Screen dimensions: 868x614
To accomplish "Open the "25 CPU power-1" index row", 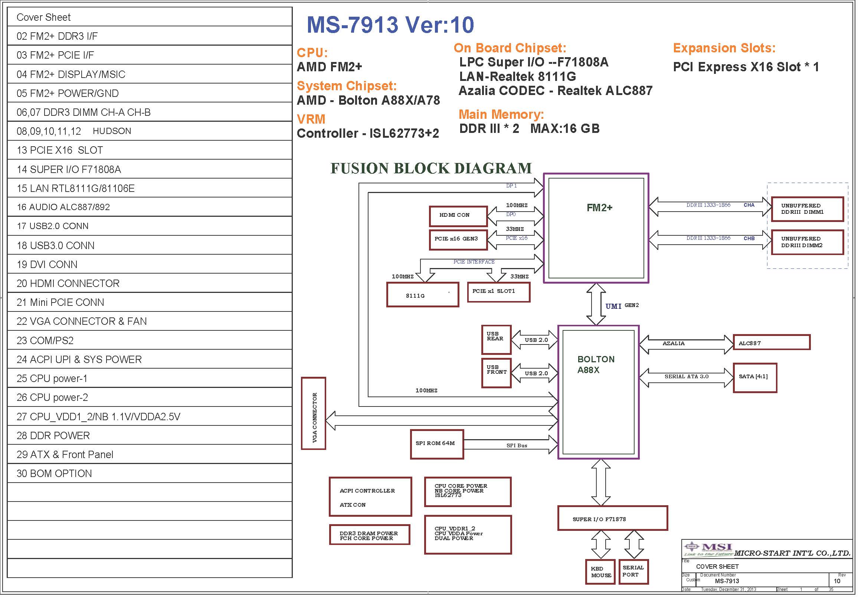I will tap(150, 378).
